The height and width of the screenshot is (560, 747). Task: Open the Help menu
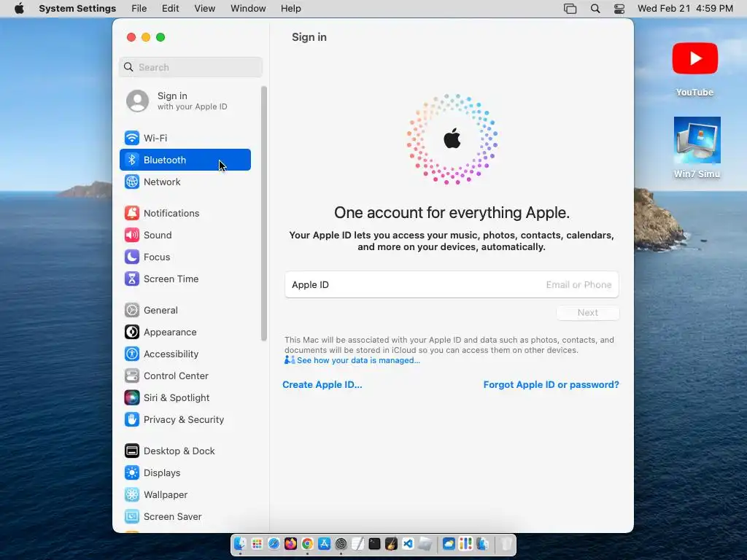coord(290,9)
